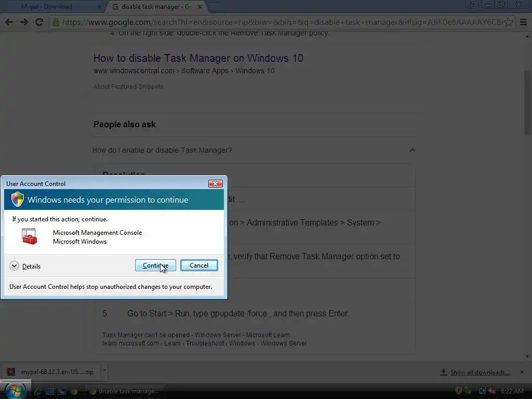Screen dimensions: 532x399
Task: Click the scrollbar down arrow
Action: (527, 356)
